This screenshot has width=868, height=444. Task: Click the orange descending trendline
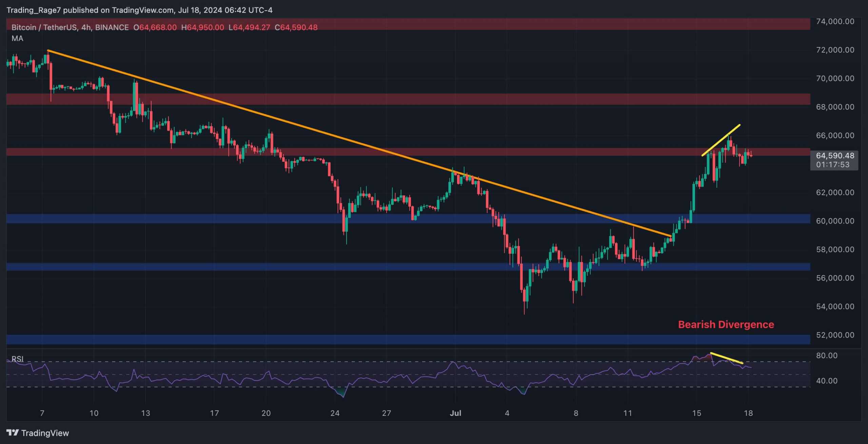coord(339,137)
